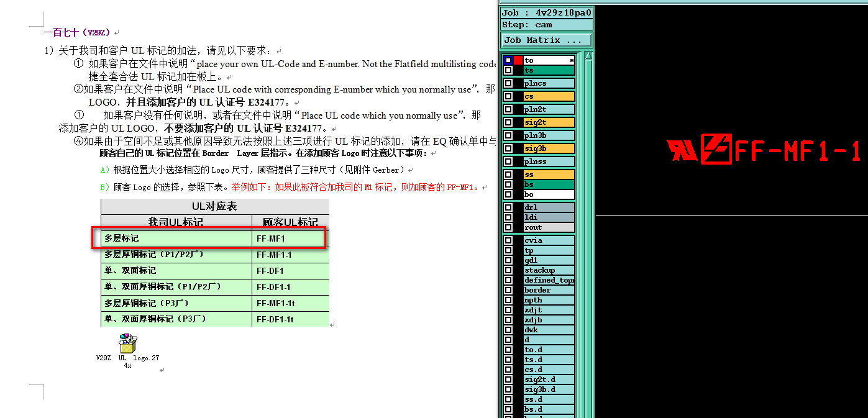Image resolution: width=868 pixels, height=418 pixels.
Task: Select the 'to.d' layer row
Action: tap(549, 350)
